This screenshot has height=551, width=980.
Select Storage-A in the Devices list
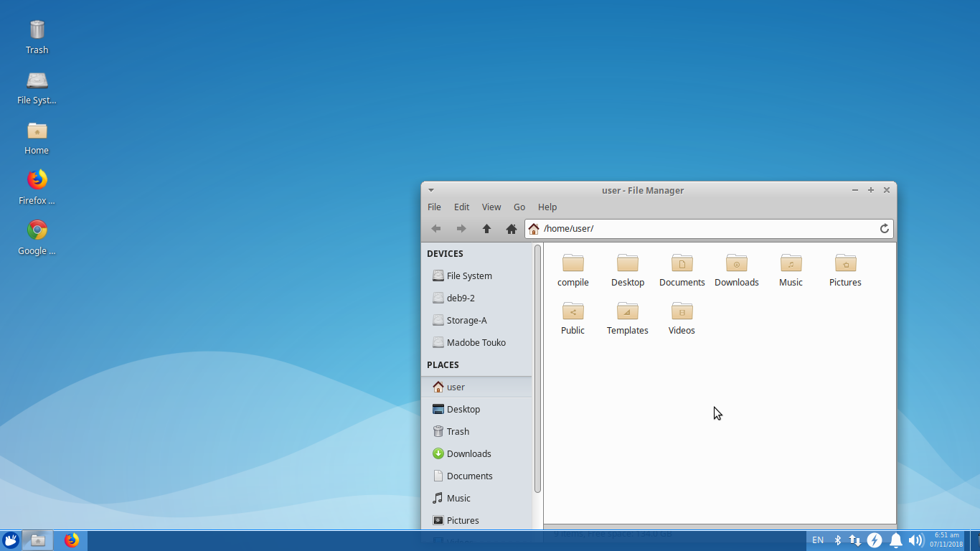point(466,320)
